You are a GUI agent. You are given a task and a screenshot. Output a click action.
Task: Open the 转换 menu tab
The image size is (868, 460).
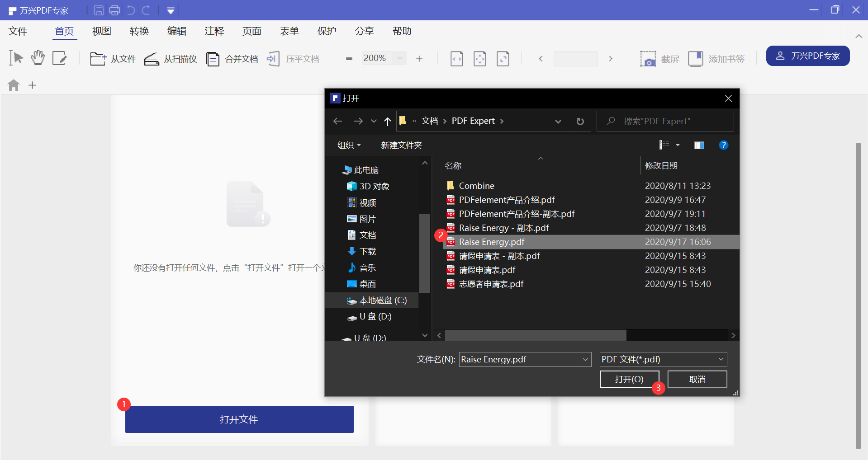(139, 31)
